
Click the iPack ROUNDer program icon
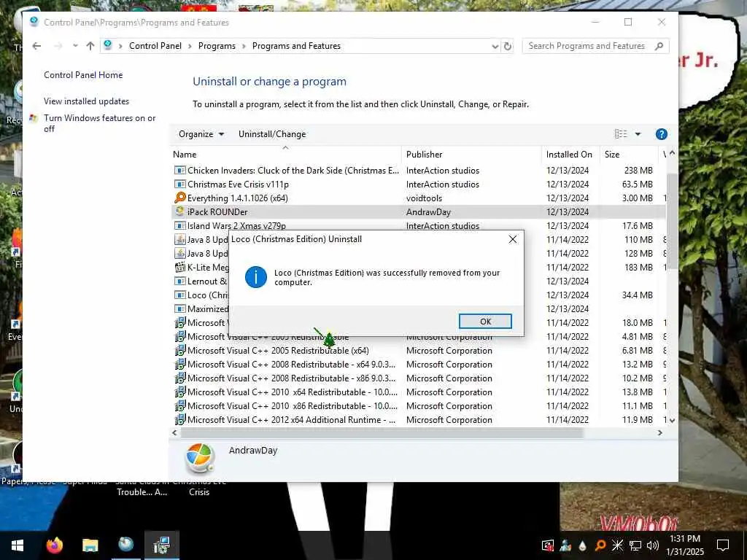tap(179, 211)
